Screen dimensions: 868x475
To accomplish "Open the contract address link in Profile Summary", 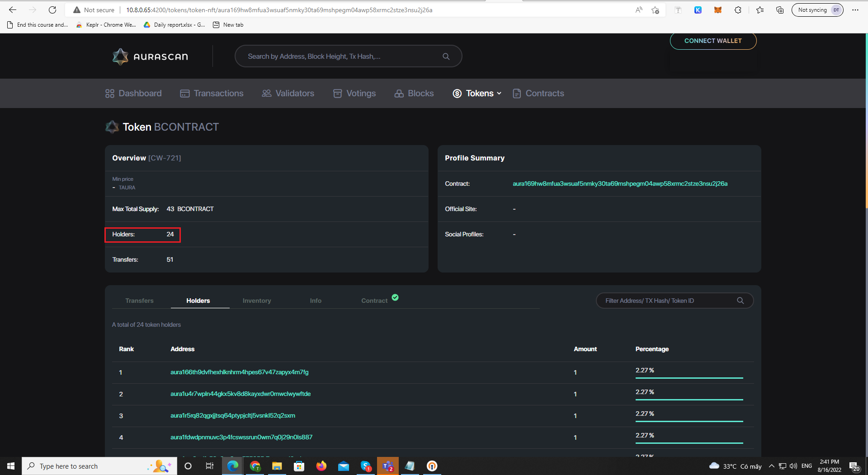I will tap(620, 183).
